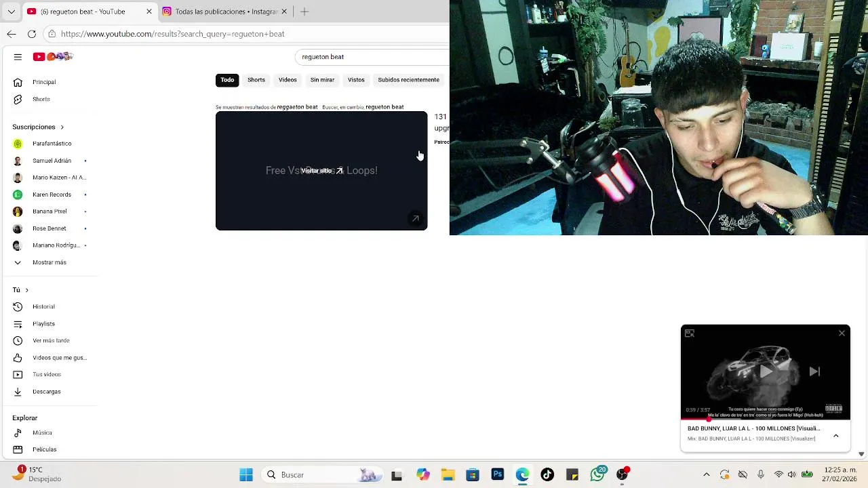Open WhatsApp from the taskbar
The height and width of the screenshot is (488, 868).
(597, 475)
